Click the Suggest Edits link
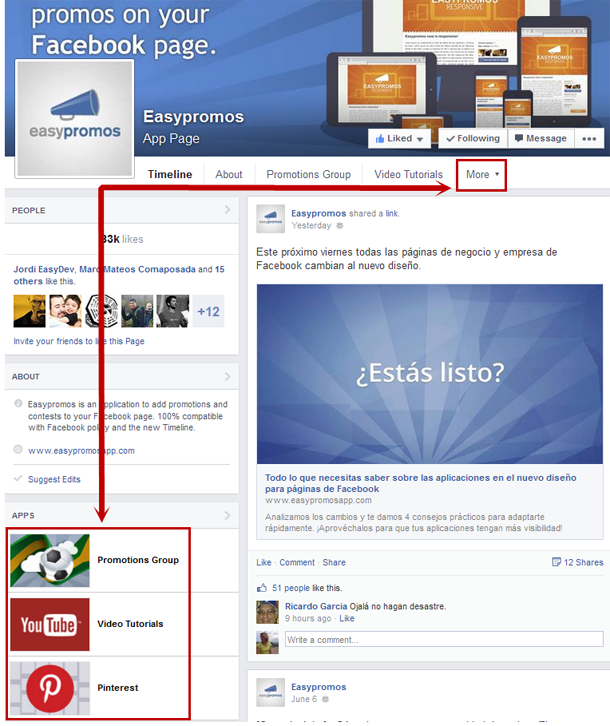This screenshot has width=610, height=726. click(54, 479)
